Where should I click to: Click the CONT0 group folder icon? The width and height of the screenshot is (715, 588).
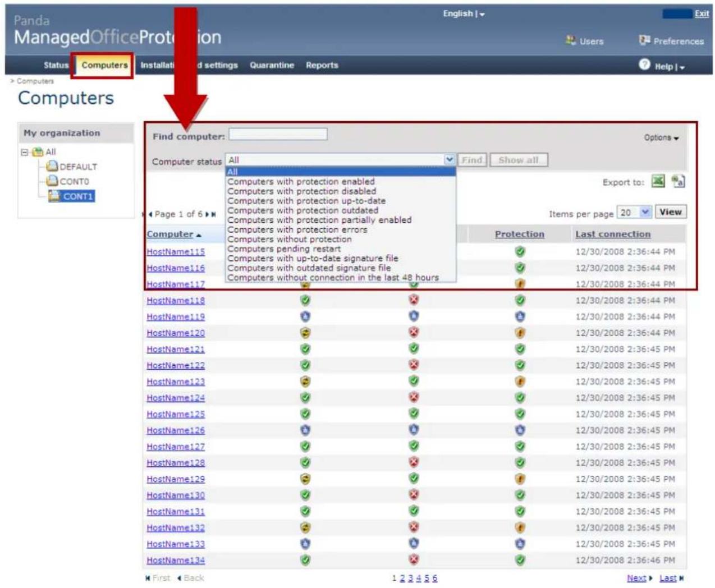pos(52,181)
